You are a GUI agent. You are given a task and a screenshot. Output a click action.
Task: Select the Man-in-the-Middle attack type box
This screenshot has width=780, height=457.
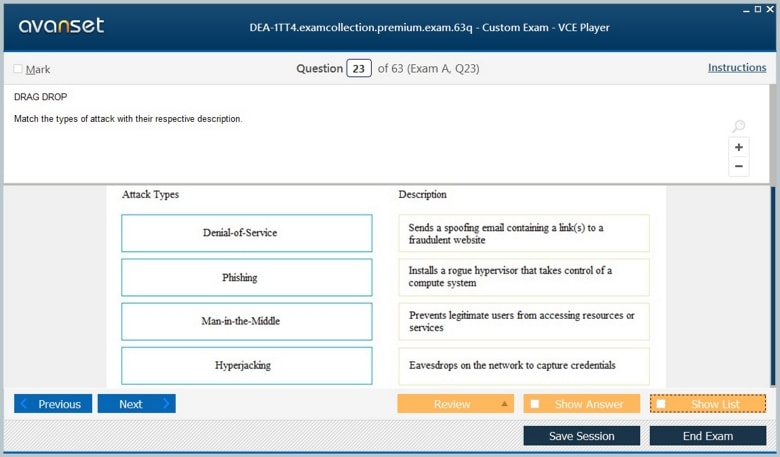coord(246,321)
